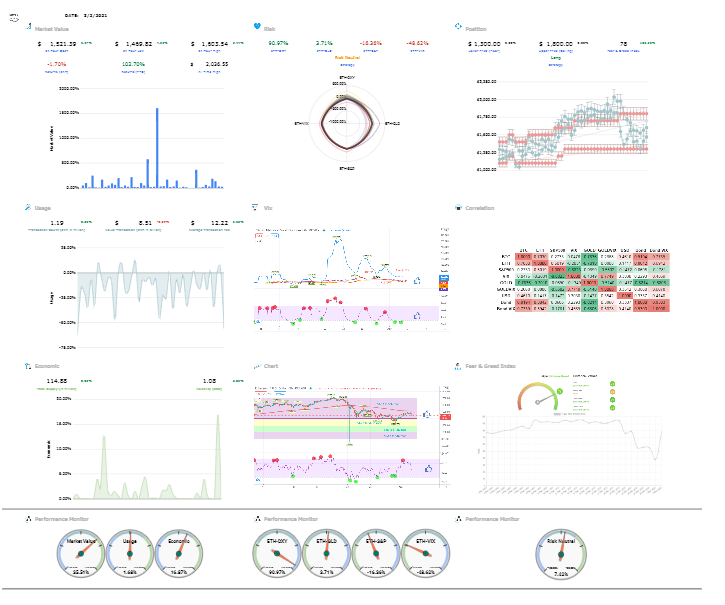Screen dimensions: 725x605
Task: Click the Correlation section icon
Action: (458, 207)
